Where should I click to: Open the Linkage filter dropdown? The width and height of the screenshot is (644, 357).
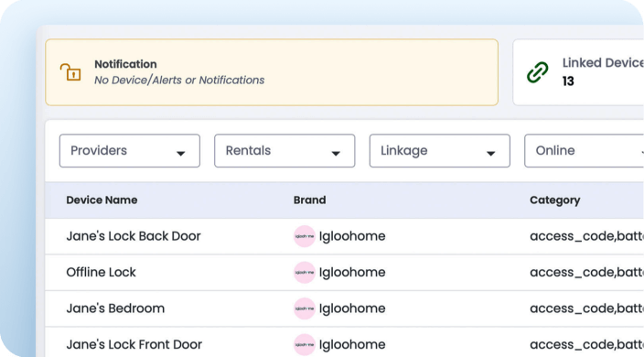point(439,151)
